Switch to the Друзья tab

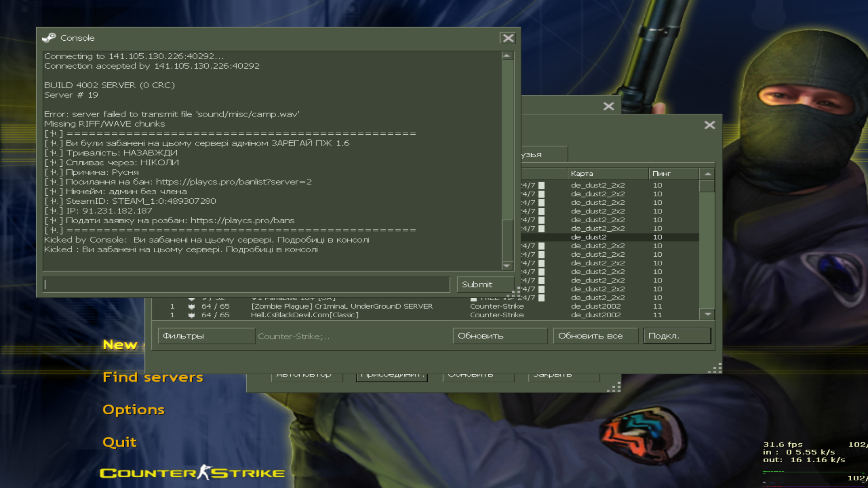click(x=544, y=155)
